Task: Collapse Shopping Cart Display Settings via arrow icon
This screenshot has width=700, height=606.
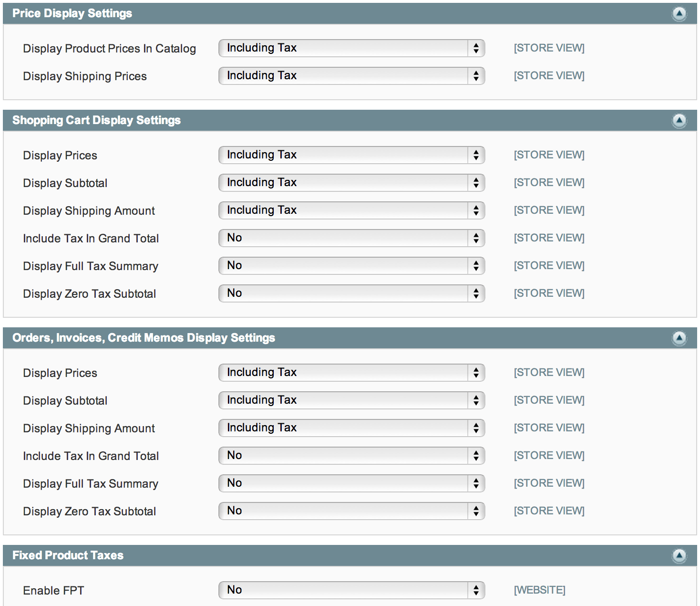Action: 679,121
